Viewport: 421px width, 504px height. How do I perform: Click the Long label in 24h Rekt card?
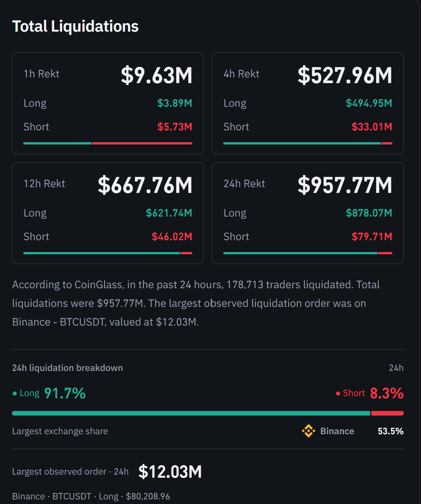(x=235, y=213)
